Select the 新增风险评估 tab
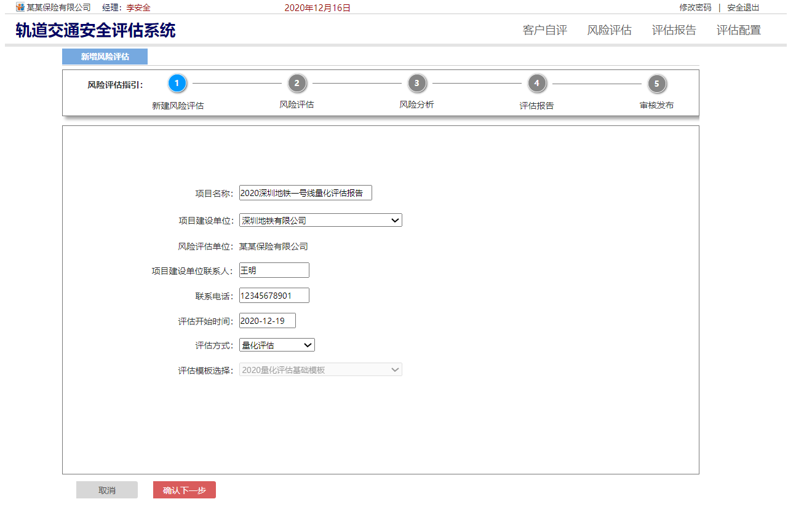This screenshot has width=812, height=515. pyautogui.click(x=105, y=57)
